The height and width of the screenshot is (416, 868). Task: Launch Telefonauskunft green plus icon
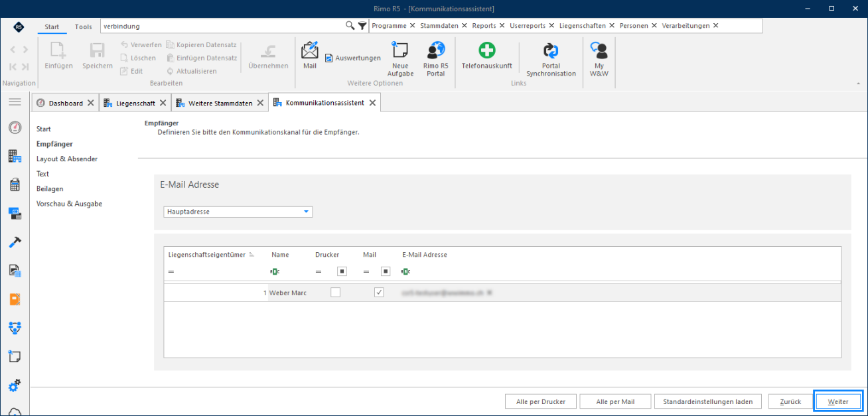click(487, 55)
